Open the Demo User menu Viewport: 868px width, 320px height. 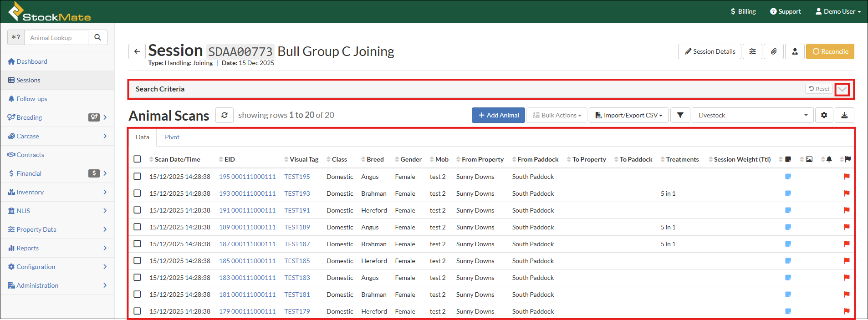[x=838, y=11]
